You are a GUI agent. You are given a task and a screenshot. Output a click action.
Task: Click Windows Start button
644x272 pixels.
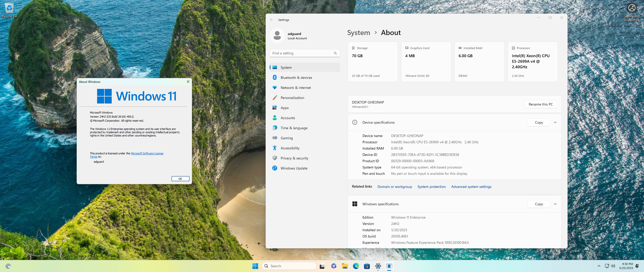255,266
